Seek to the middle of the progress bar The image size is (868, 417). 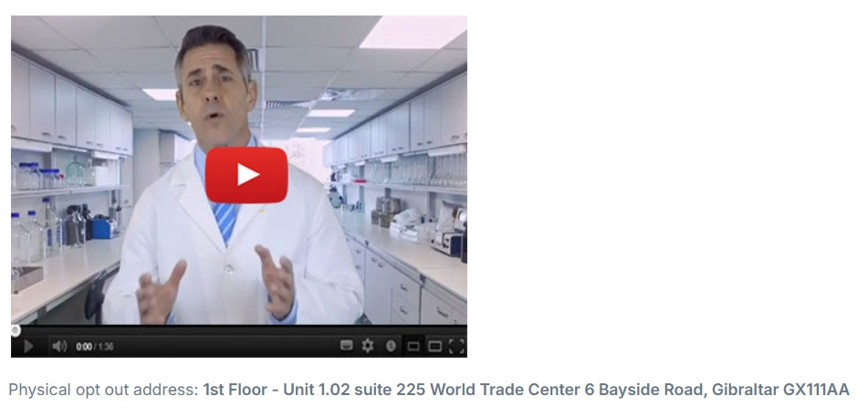point(239,331)
